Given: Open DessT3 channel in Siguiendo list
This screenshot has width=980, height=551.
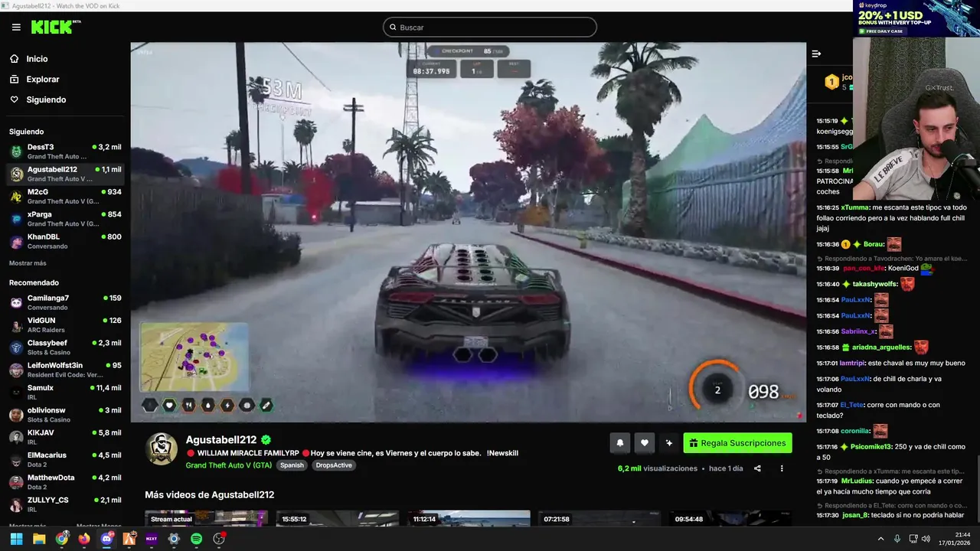Looking at the screenshot, I should [65, 152].
